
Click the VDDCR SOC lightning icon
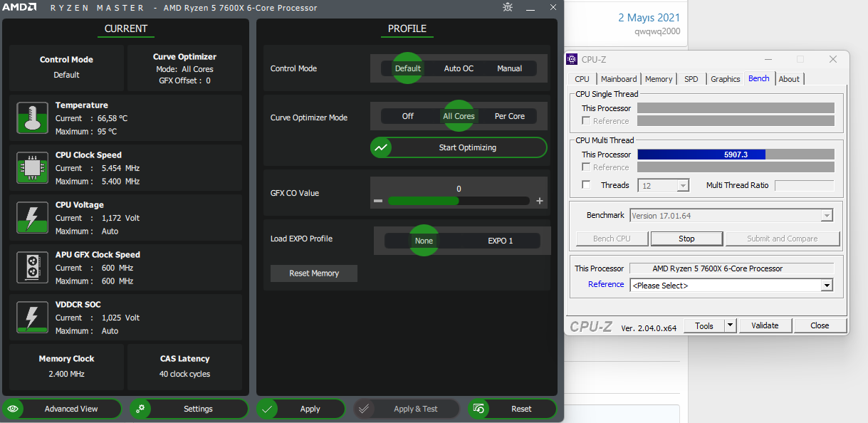[x=32, y=318]
